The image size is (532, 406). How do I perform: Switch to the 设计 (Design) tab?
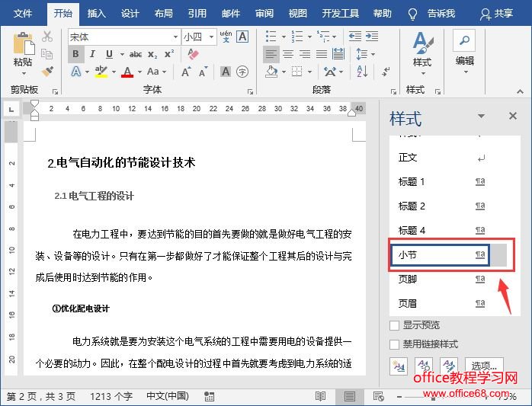tap(130, 13)
